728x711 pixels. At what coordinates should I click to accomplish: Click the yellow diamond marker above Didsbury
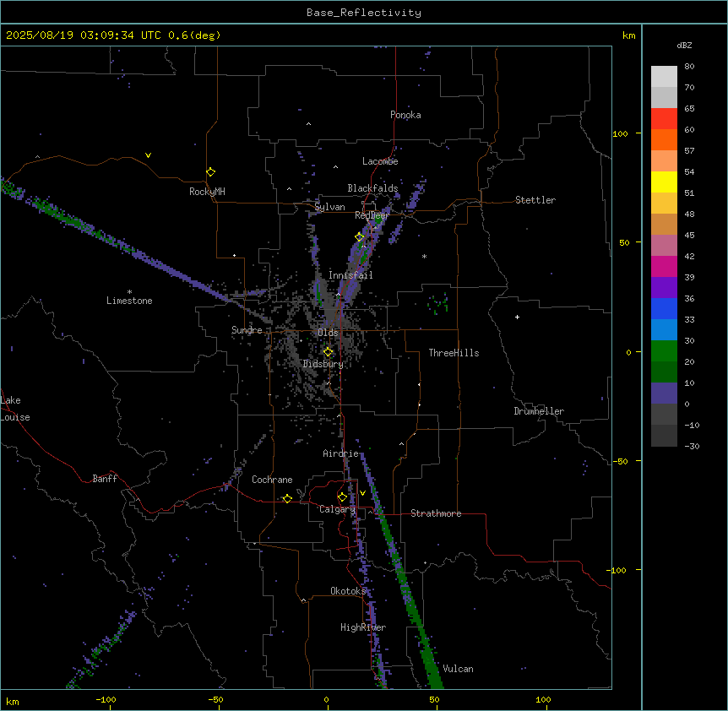point(329,352)
